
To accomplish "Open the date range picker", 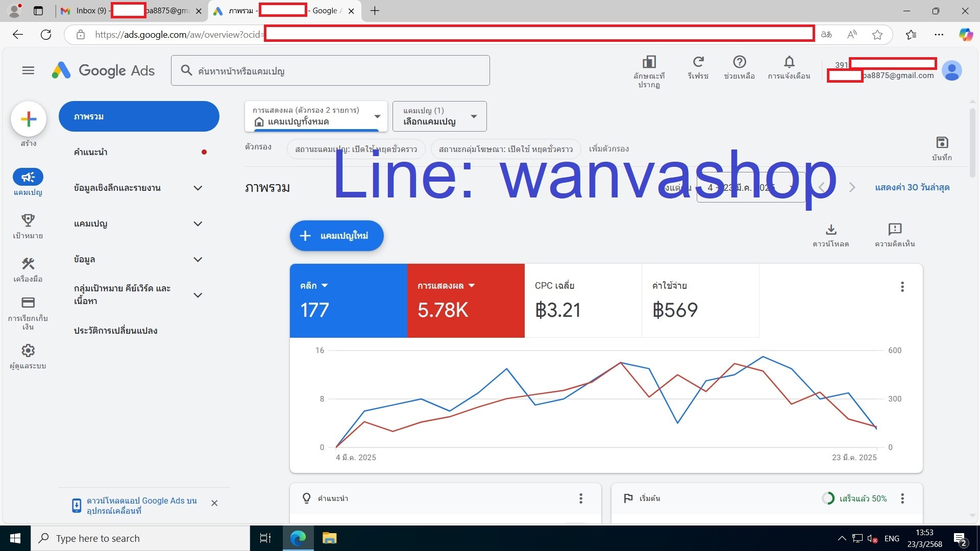I will (x=751, y=187).
